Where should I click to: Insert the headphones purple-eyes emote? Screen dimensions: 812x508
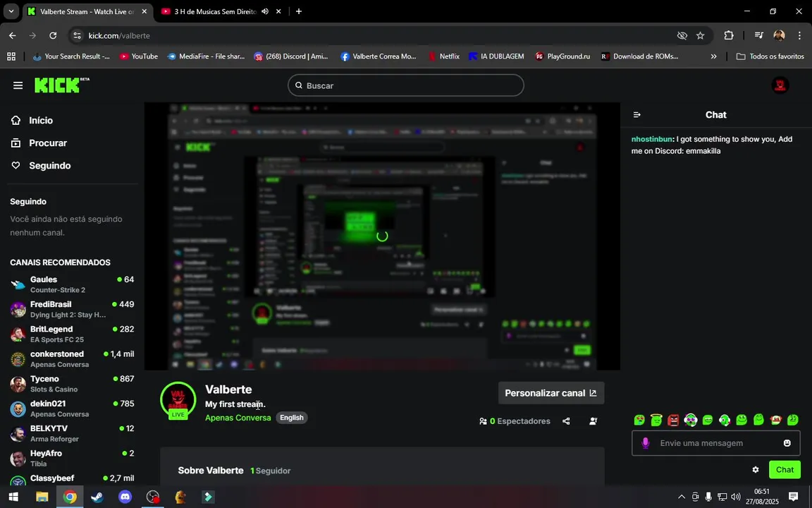(x=690, y=420)
